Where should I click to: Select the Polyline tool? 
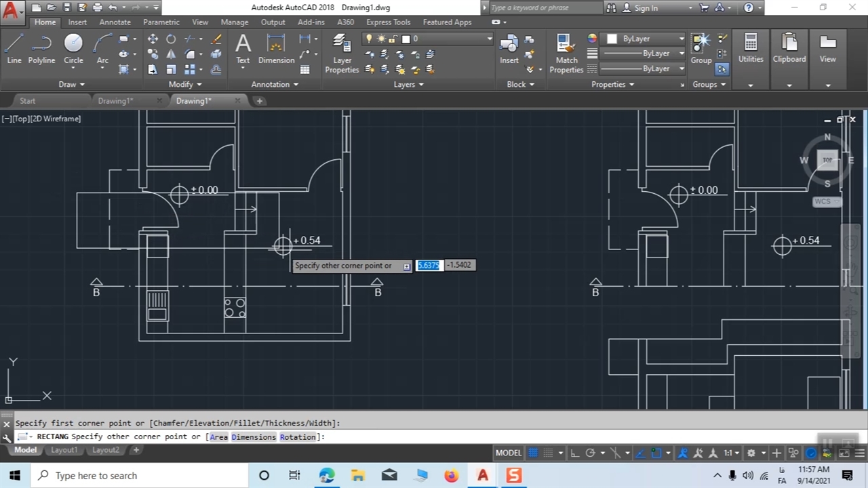pos(41,49)
